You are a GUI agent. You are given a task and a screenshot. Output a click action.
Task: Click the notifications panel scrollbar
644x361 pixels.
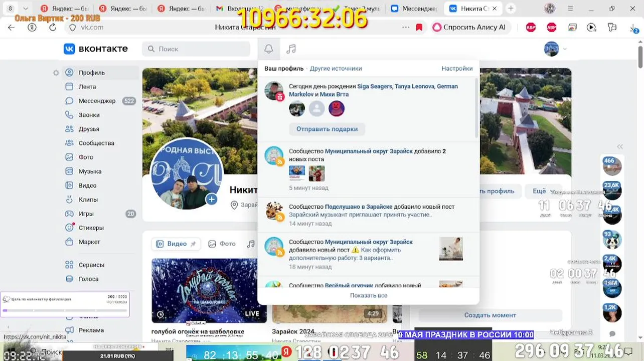pos(476,108)
